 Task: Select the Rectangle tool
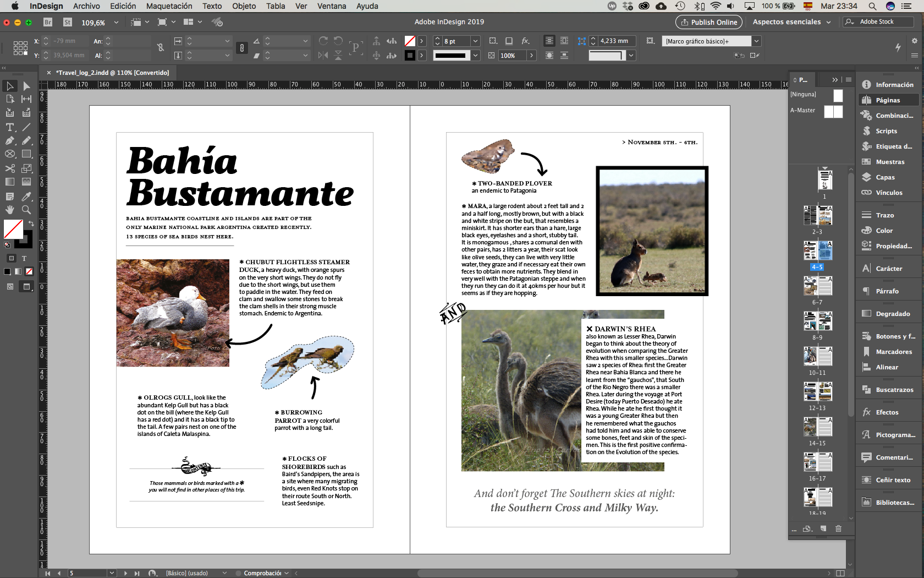coord(26,154)
